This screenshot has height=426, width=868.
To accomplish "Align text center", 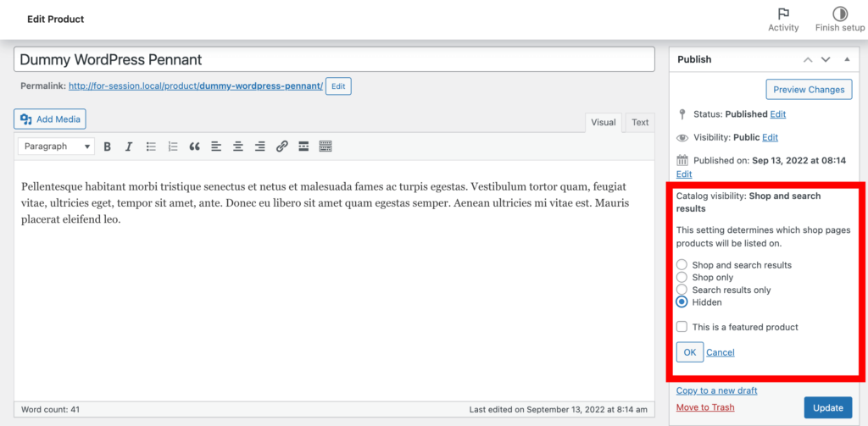I will [238, 147].
